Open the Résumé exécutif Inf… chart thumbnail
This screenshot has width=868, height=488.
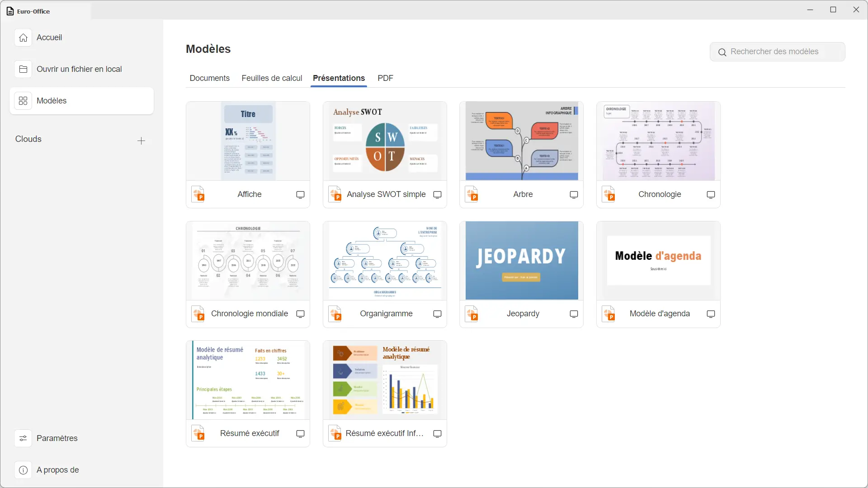tap(385, 380)
